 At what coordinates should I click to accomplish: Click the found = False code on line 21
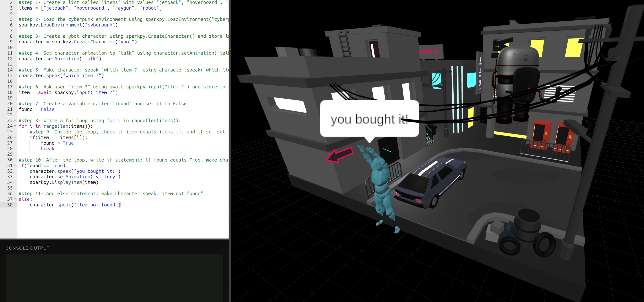click(37, 109)
